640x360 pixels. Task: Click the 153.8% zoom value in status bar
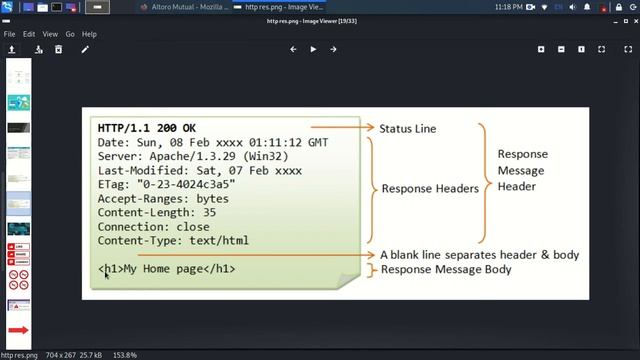[125, 356]
